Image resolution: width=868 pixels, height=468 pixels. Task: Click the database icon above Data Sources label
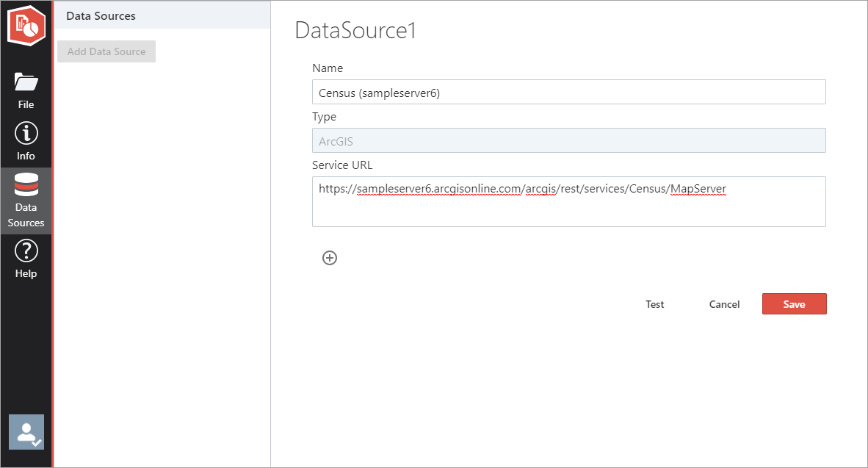coord(26,184)
